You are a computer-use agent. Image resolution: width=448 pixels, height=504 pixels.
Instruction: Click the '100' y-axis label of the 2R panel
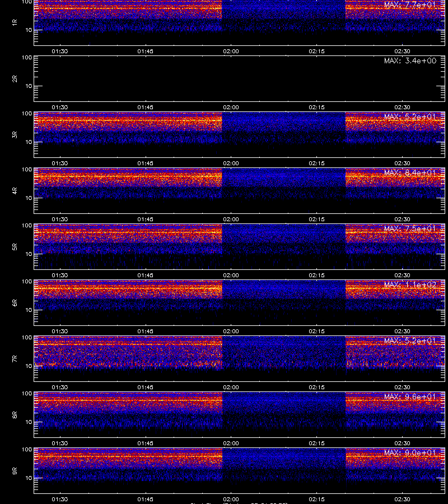[x=27, y=58]
